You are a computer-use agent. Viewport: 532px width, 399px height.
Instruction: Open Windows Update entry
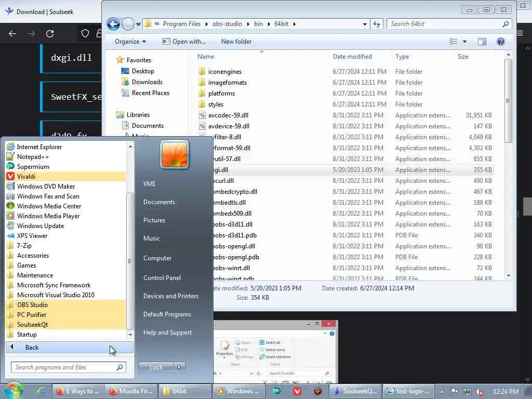coord(66,225)
